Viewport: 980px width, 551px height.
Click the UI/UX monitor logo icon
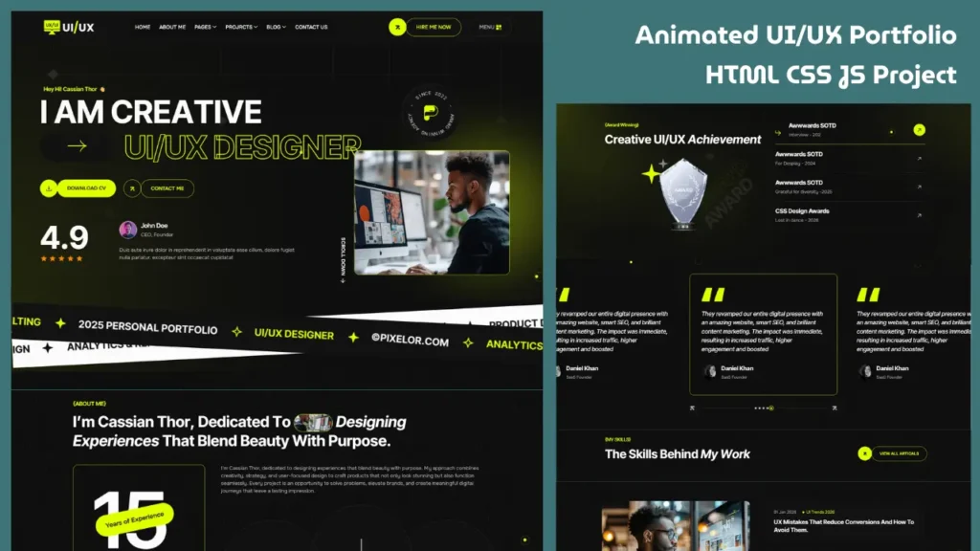point(51,27)
